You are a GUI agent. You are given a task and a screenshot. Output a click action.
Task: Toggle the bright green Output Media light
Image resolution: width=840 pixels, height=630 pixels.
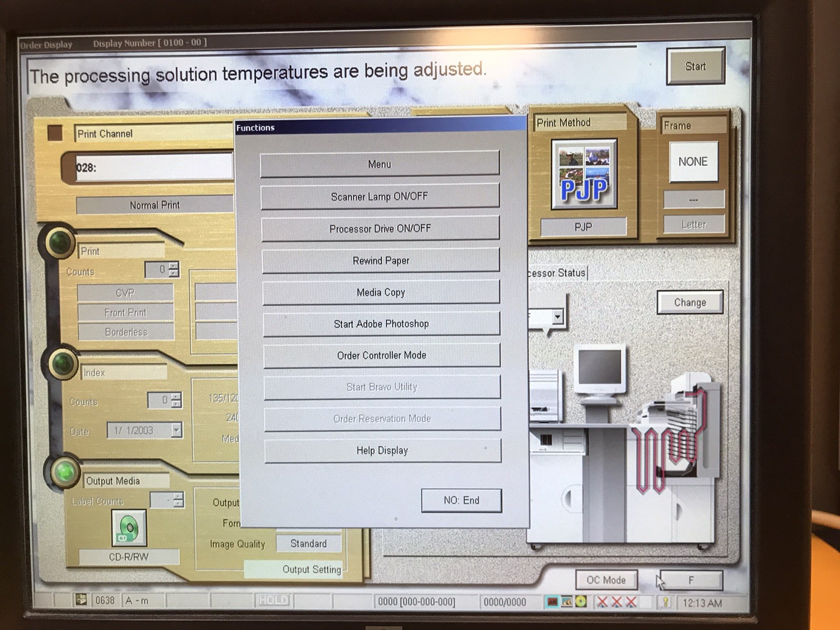tap(65, 471)
